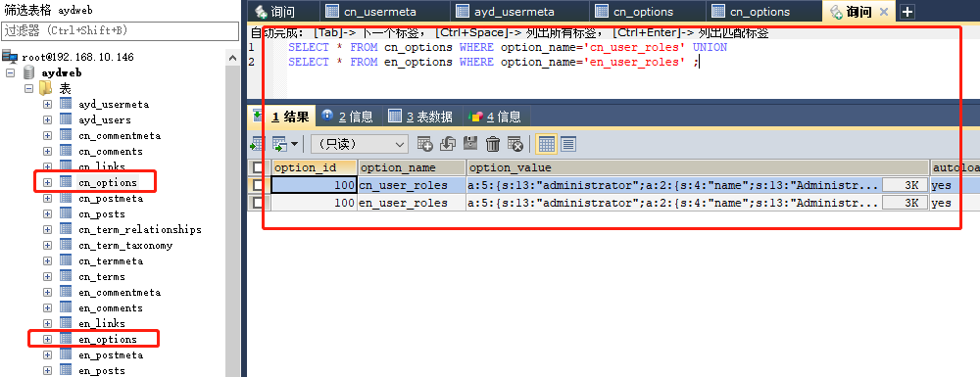Expand the en_links table node
980x377 pixels.
tap(47, 323)
